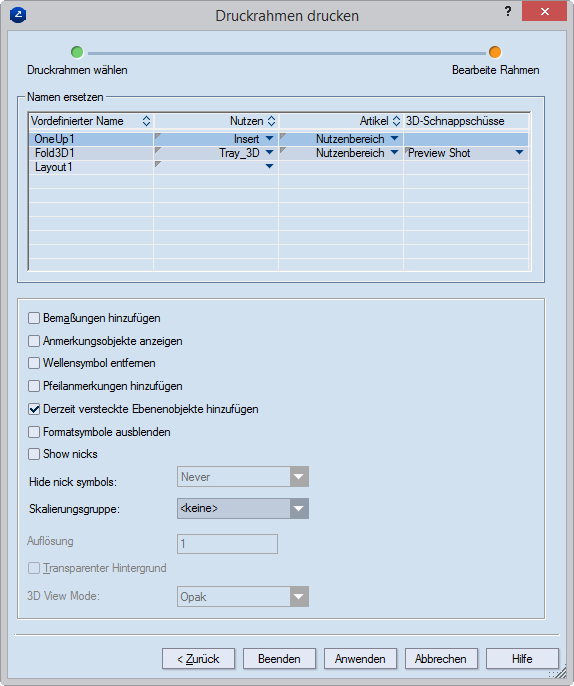Open the Insert dropdown for OneUp1

pyautogui.click(x=270, y=139)
